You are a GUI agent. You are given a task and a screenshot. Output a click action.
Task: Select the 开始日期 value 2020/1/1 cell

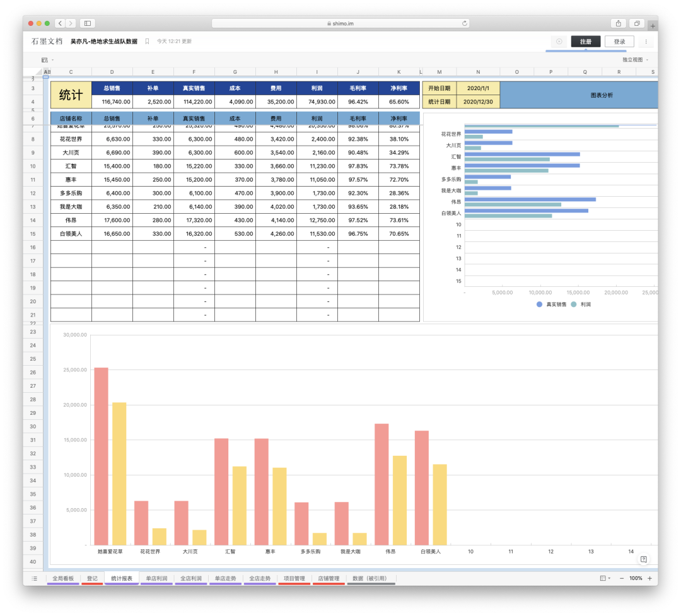(x=478, y=88)
